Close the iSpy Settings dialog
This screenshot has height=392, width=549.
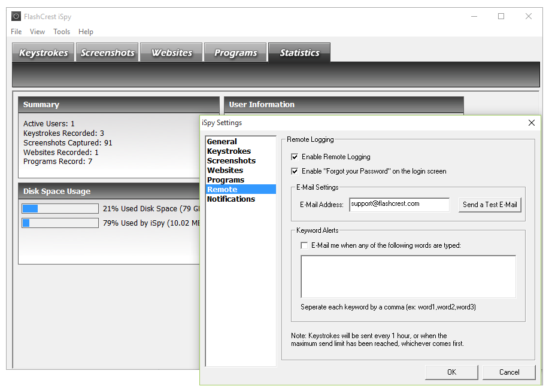(531, 123)
